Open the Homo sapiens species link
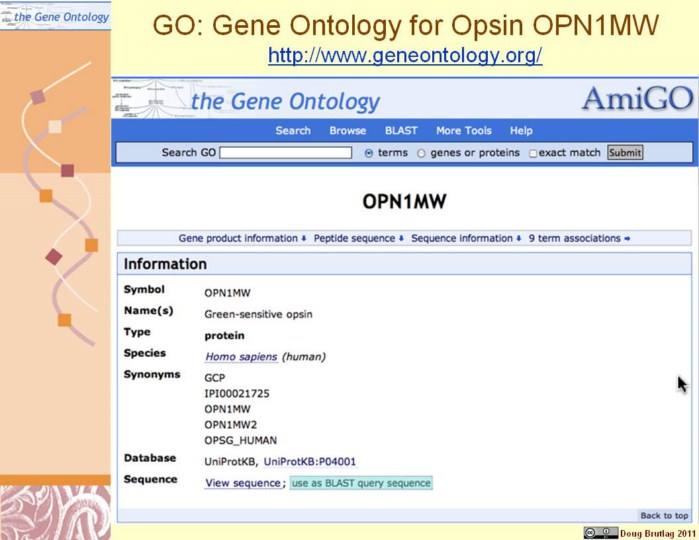Screen dimensions: 699x540 tap(241, 357)
